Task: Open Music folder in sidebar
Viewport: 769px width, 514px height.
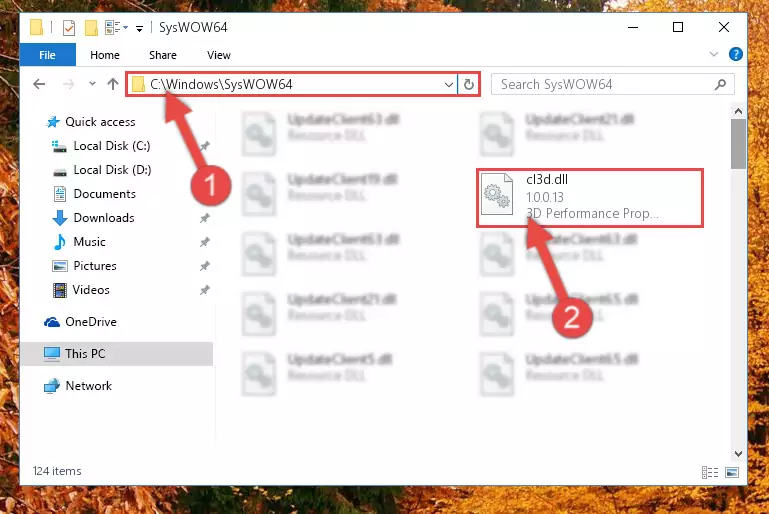Action: pos(89,242)
